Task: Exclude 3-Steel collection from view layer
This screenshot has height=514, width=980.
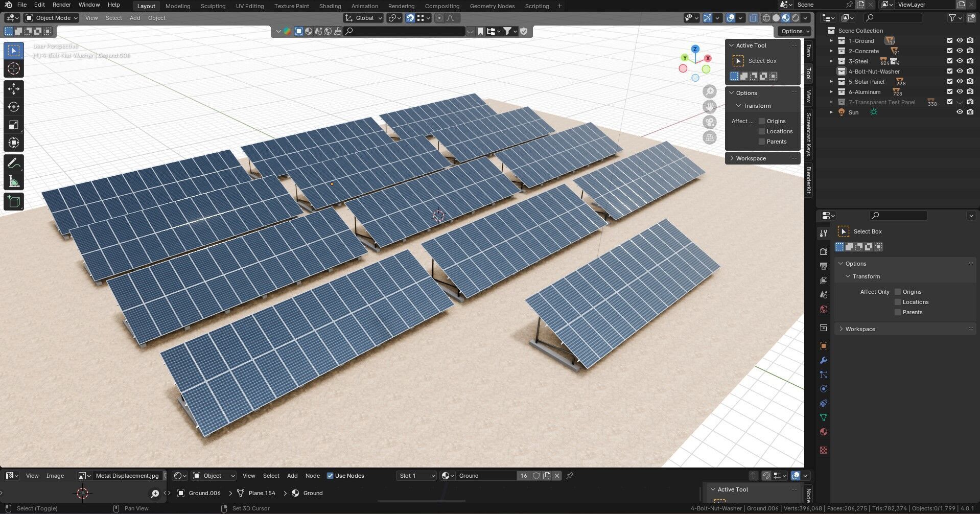Action: 950,61
